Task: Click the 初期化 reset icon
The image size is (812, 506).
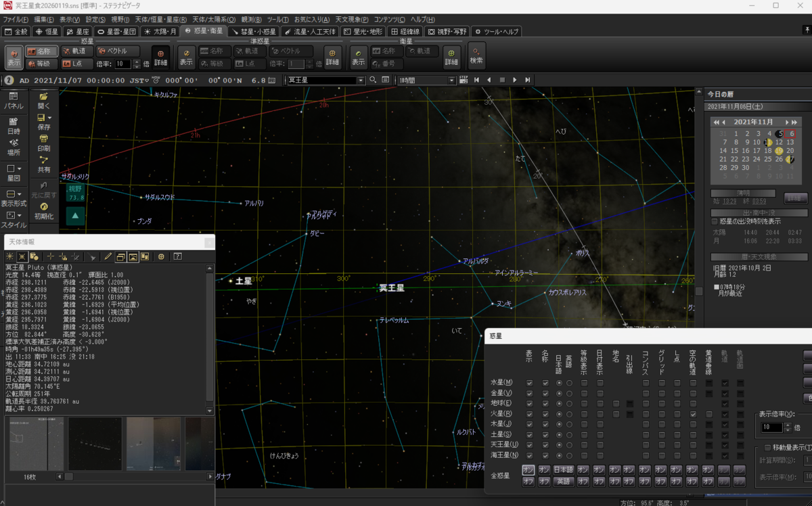Action: tap(43, 210)
